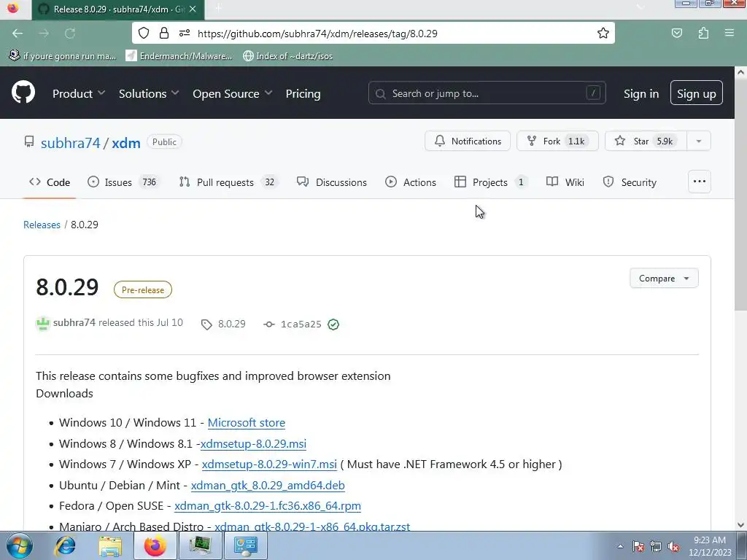Open the control panel taskbar icon

(246, 545)
